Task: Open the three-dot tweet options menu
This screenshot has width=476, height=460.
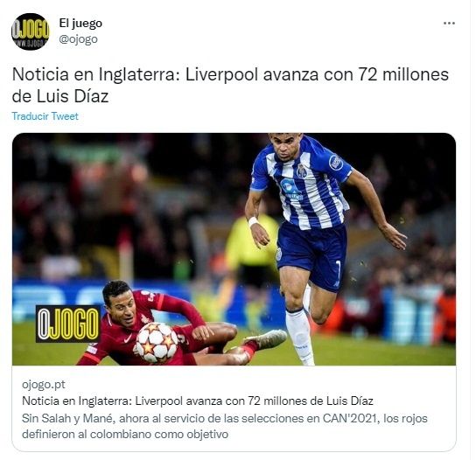Action: pyautogui.click(x=449, y=23)
